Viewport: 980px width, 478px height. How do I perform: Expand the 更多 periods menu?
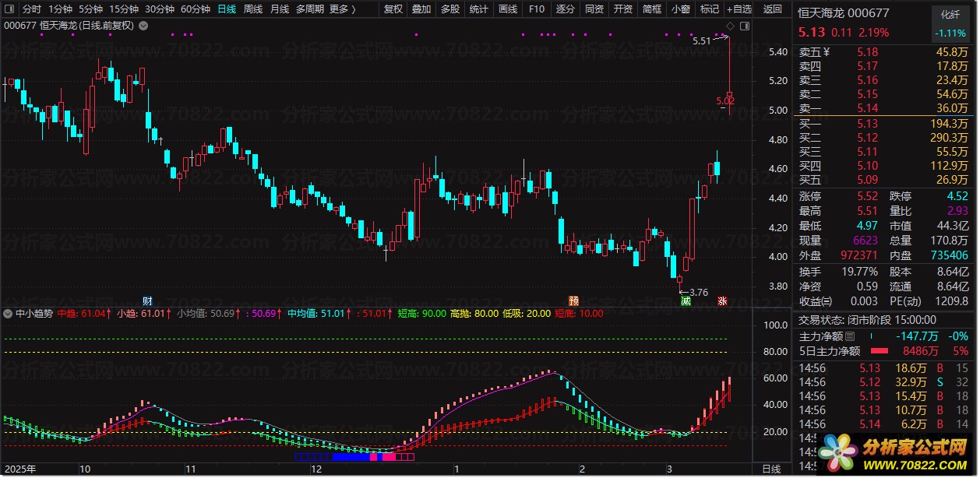(x=344, y=9)
